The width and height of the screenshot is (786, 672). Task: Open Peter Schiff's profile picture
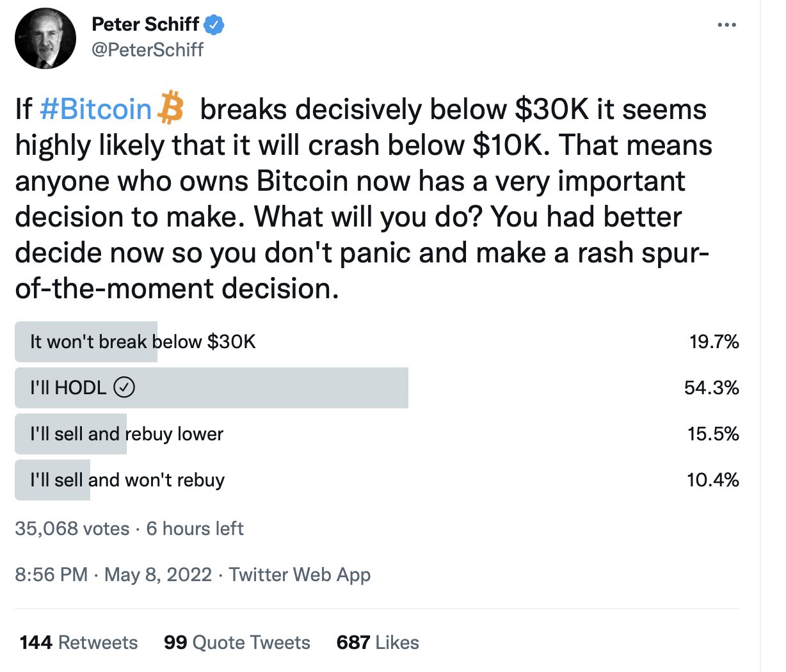[x=45, y=38]
